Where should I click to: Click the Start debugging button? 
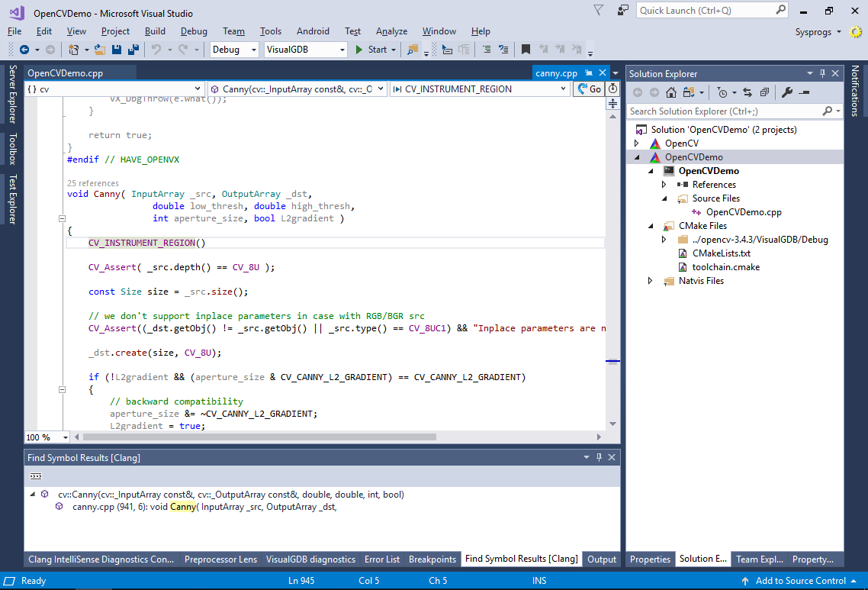click(371, 50)
